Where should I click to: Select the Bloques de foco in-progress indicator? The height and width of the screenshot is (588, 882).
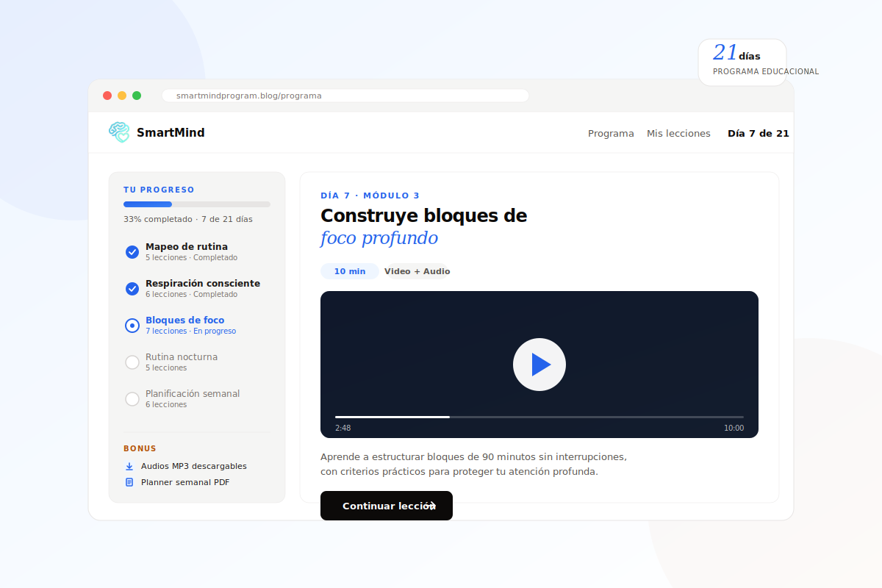132,326
